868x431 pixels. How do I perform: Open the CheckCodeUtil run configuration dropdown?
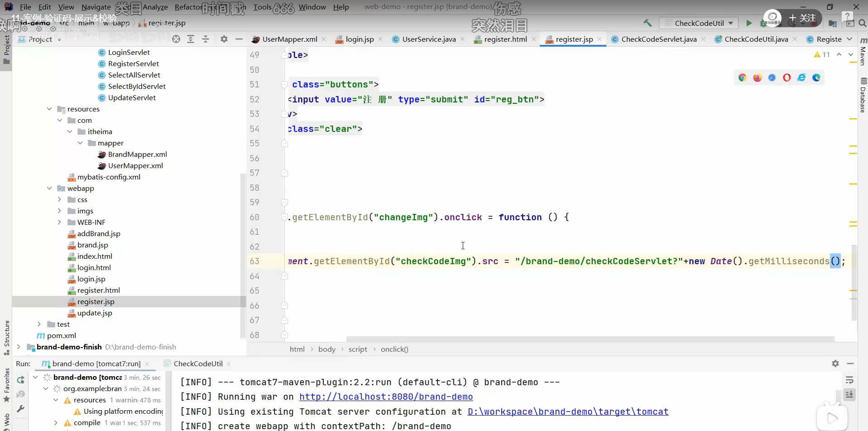point(699,23)
